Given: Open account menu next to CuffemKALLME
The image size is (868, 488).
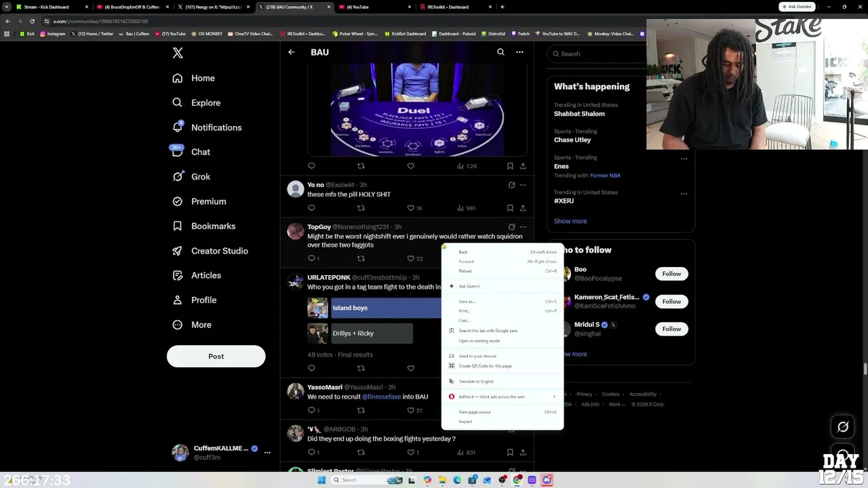Looking at the screenshot, I should click(x=267, y=452).
